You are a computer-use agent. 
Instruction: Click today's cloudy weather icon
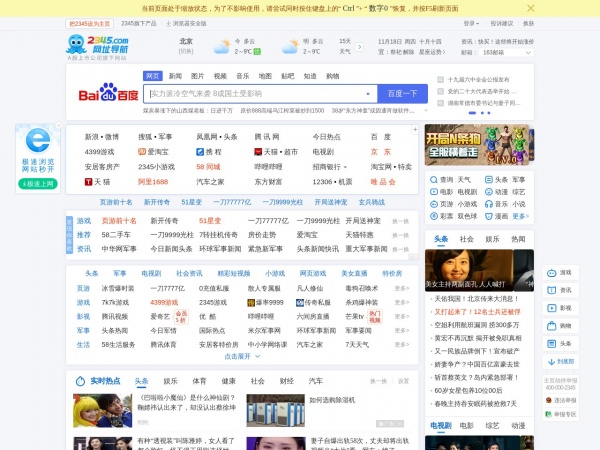click(222, 47)
